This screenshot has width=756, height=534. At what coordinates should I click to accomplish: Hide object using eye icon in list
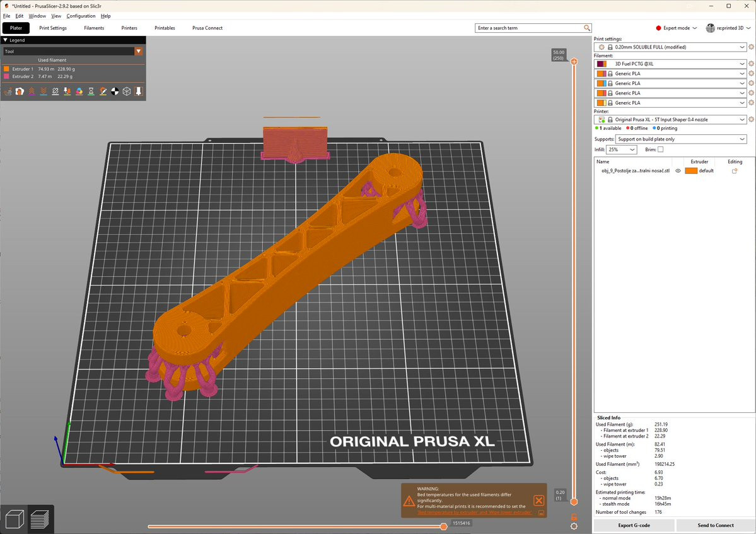[678, 171]
